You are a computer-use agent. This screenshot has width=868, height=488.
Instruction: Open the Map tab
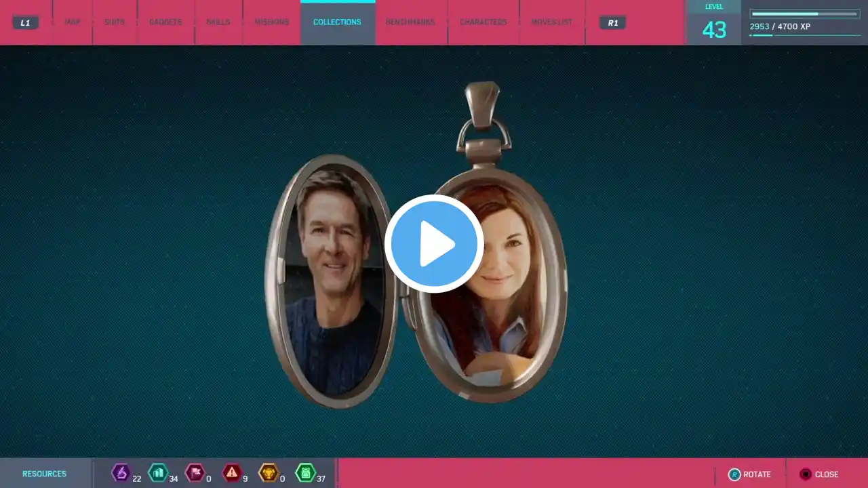(73, 22)
